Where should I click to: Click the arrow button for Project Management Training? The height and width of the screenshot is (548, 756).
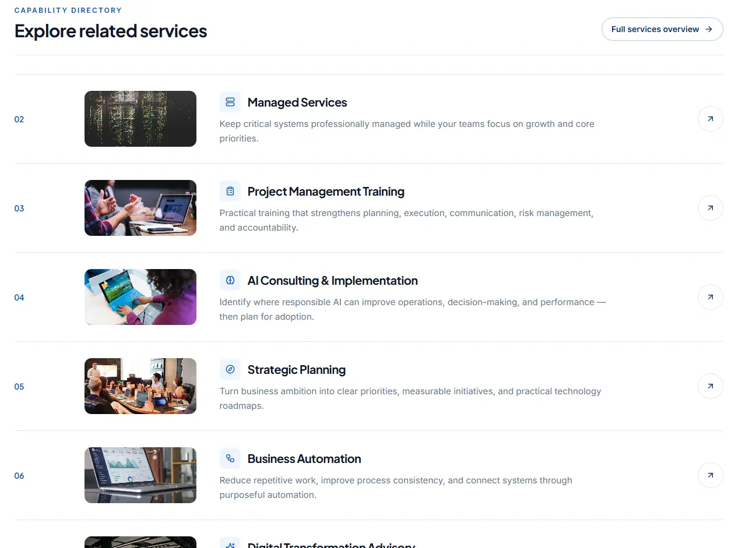[x=711, y=208]
